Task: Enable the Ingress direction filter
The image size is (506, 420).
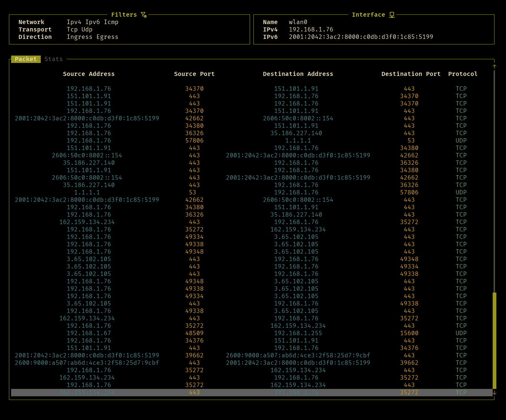Action: tap(80, 37)
